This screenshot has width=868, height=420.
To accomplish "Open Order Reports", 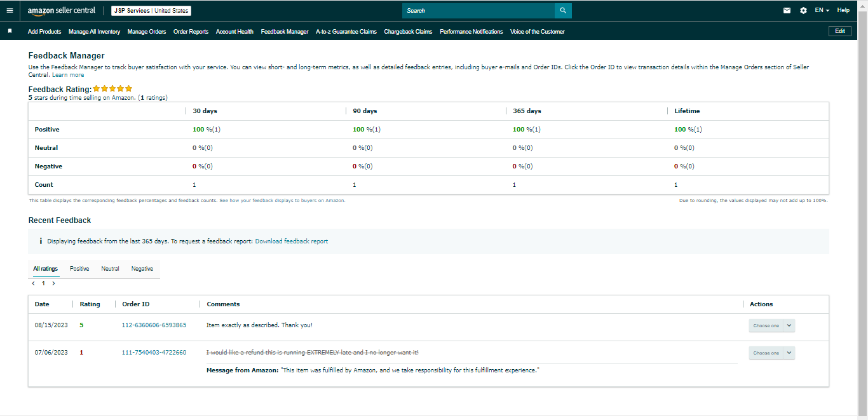I will (191, 31).
